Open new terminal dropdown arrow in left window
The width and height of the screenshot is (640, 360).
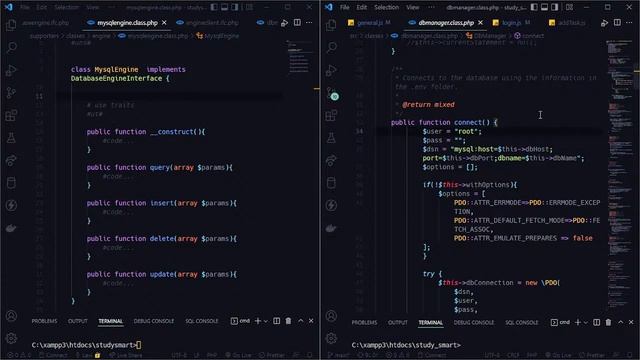pyautogui.click(x=266, y=321)
